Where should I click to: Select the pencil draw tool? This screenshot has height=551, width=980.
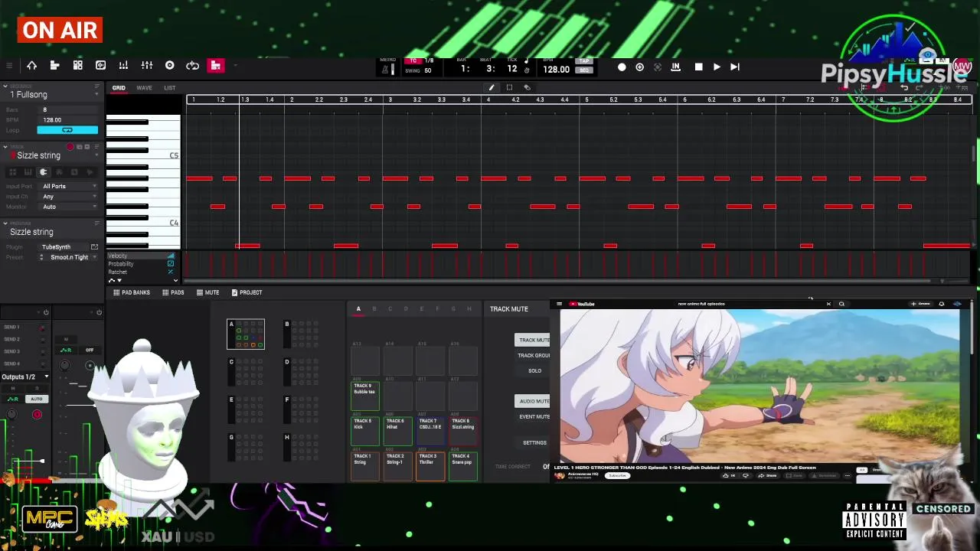pos(492,88)
